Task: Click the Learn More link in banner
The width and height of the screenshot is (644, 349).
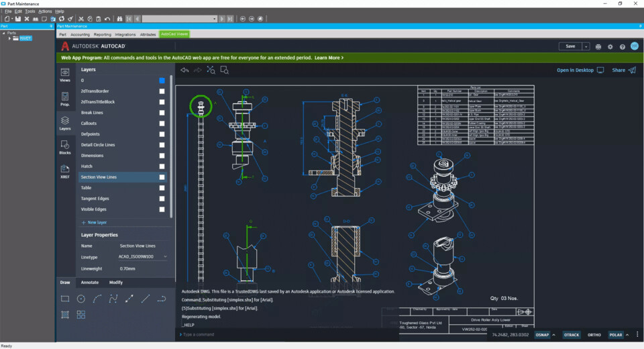Action: pyautogui.click(x=329, y=58)
